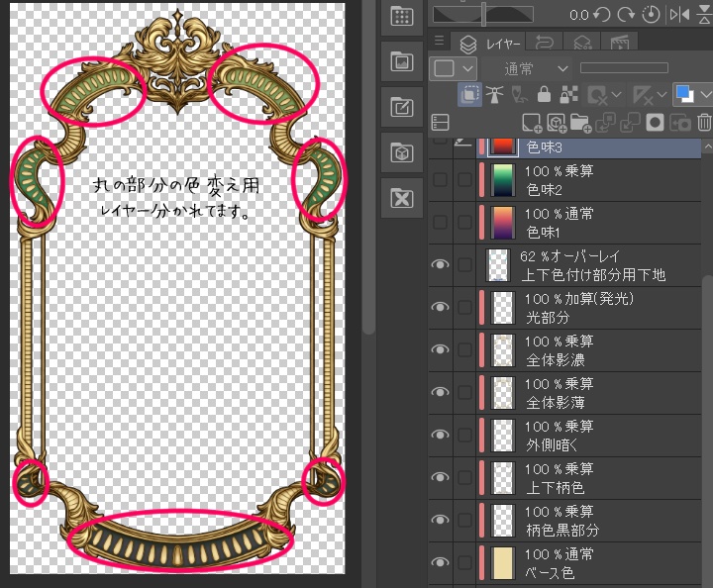Screen dimensions: 713x588
Task: Toggle lock layer padlock
Action: click(544, 95)
